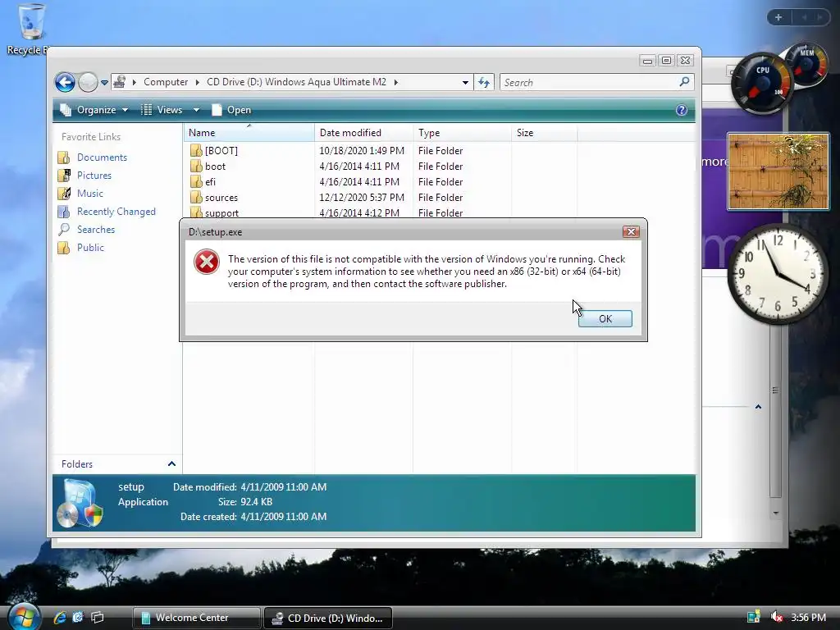
Task: Expand the arrow after the Computer breadcrumb
Action: coord(197,82)
